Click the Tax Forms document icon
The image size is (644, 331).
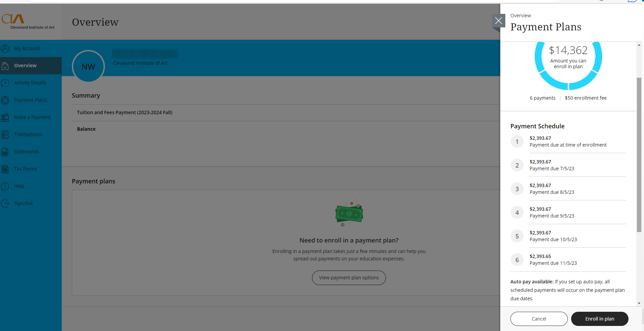(x=5, y=169)
